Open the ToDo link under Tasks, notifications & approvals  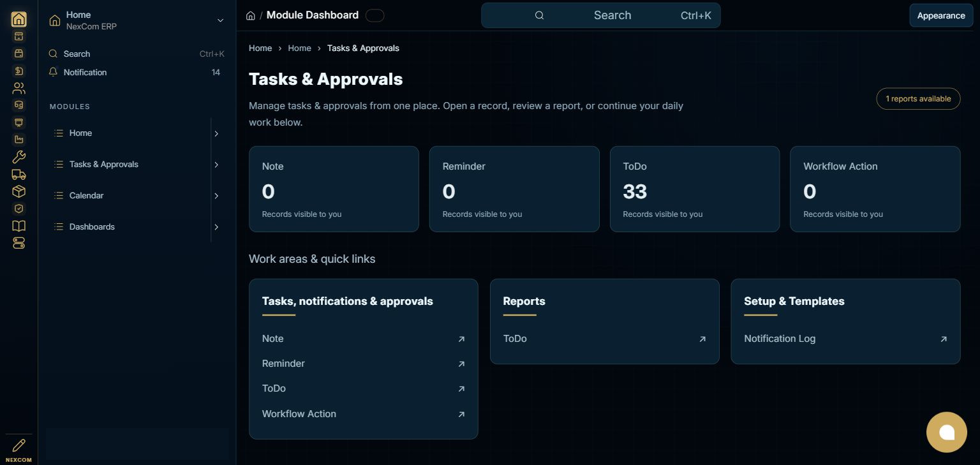(364, 388)
